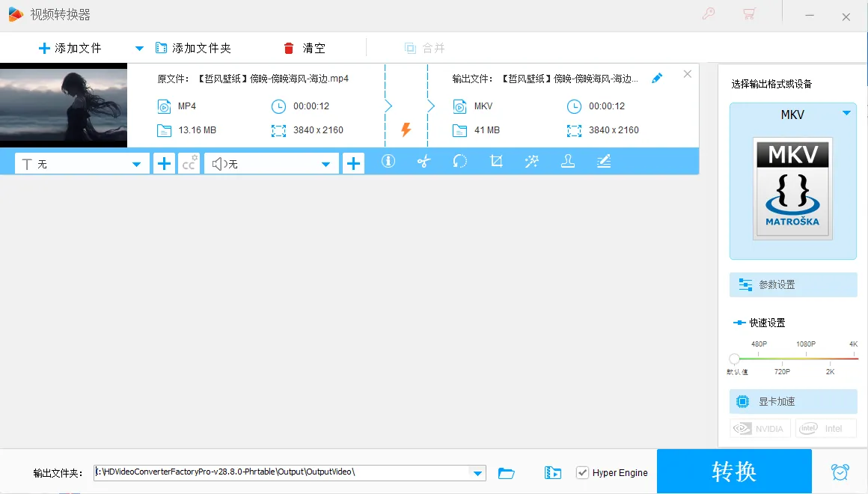868x494 pixels.
Task: Expand the audio track dropdown
Action: tap(325, 162)
